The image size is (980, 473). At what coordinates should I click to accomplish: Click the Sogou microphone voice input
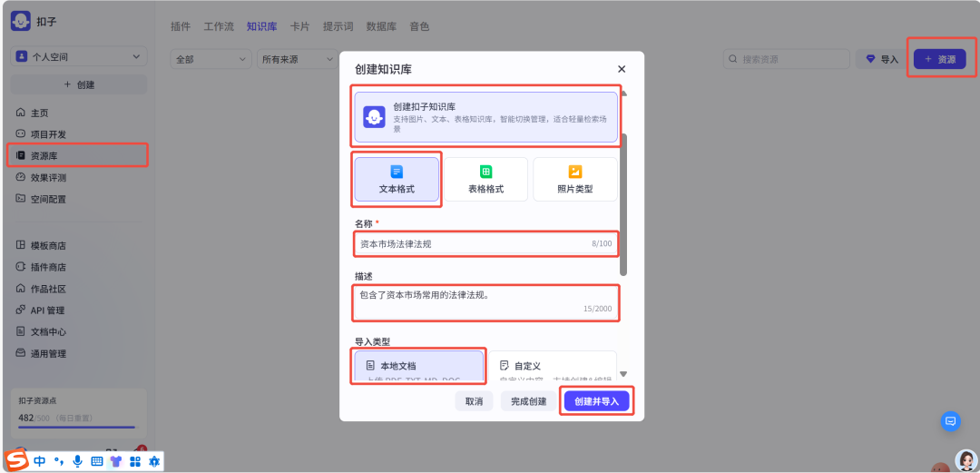click(77, 462)
